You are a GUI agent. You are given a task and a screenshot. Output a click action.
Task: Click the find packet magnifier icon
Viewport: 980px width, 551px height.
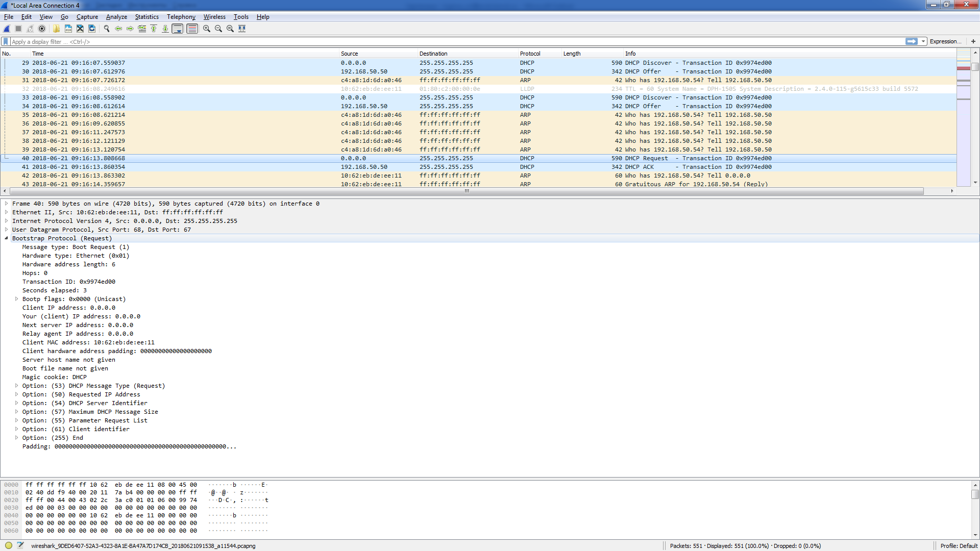[x=107, y=29]
